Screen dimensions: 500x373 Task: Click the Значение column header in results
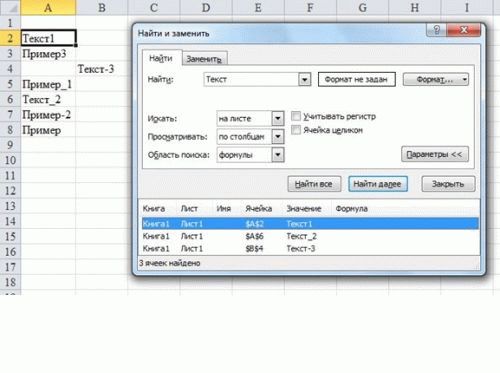pyautogui.click(x=304, y=209)
